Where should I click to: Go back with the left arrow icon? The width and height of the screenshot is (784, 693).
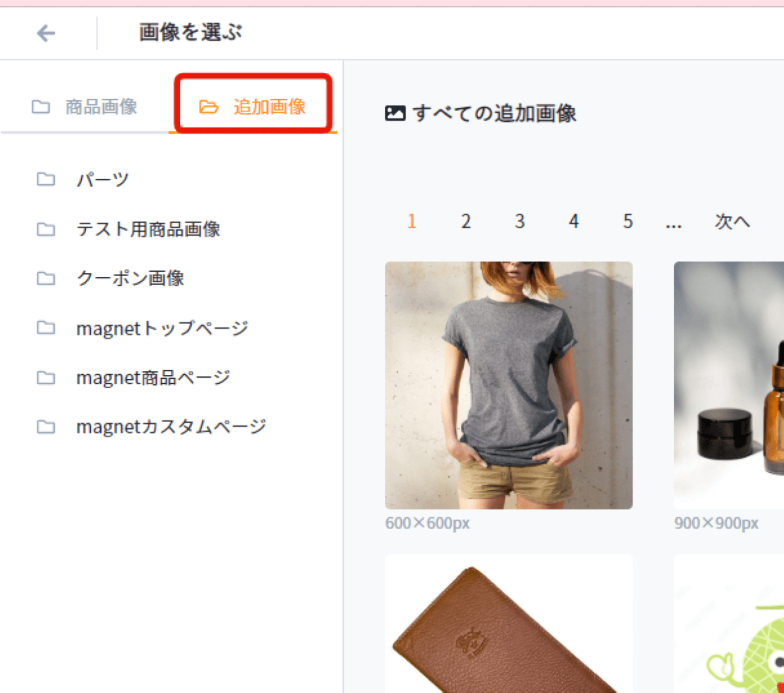point(46,33)
